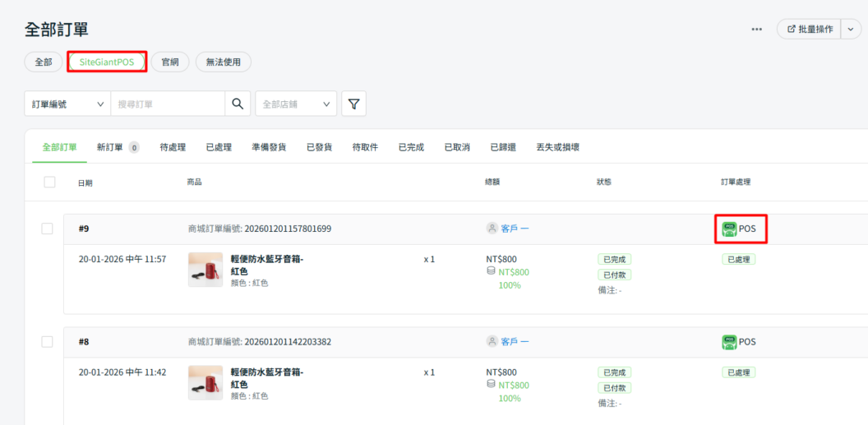Click the search magnifier icon

[x=238, y=104]
